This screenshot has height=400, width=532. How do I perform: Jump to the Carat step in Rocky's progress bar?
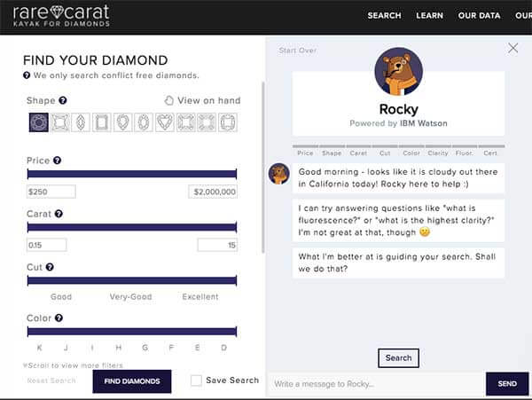358,151
